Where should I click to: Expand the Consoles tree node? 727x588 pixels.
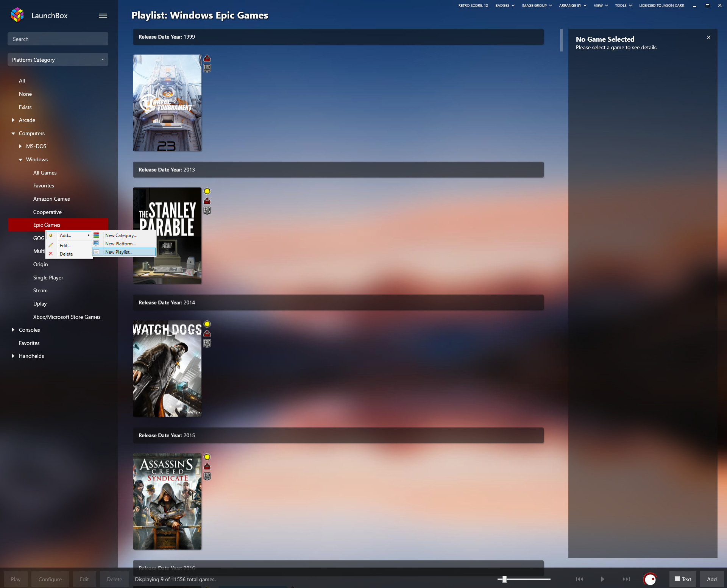click(13, 330)
